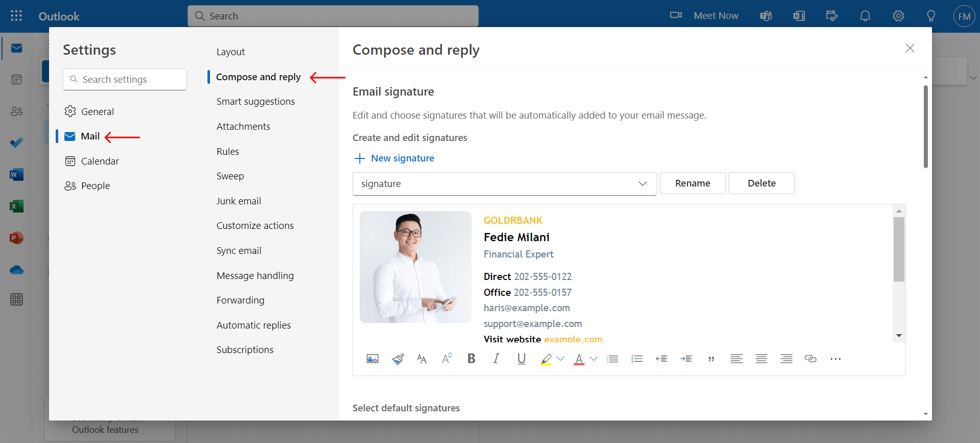This screenshot has height=443, width=980.
Task: Toggle underline formatting
Action: [x=521, y=359]
